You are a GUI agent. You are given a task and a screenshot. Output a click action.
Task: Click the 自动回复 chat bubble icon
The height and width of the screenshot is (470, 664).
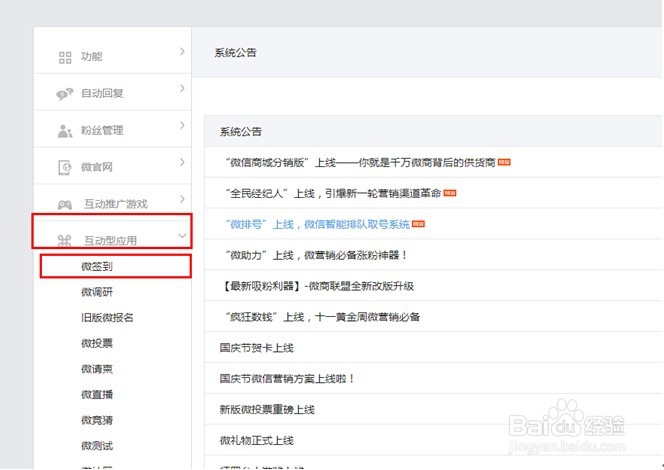tap(65, 94)
